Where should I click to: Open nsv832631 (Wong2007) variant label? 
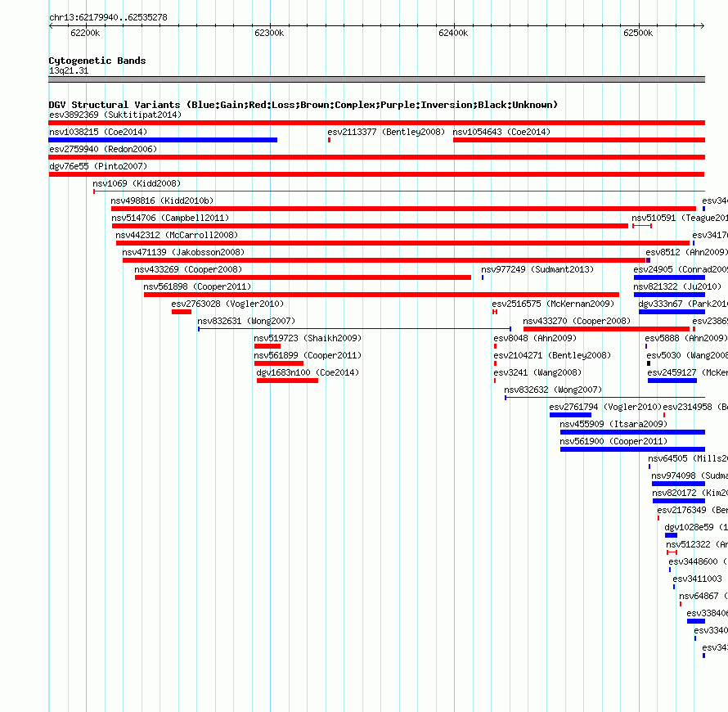coord(246,321)
